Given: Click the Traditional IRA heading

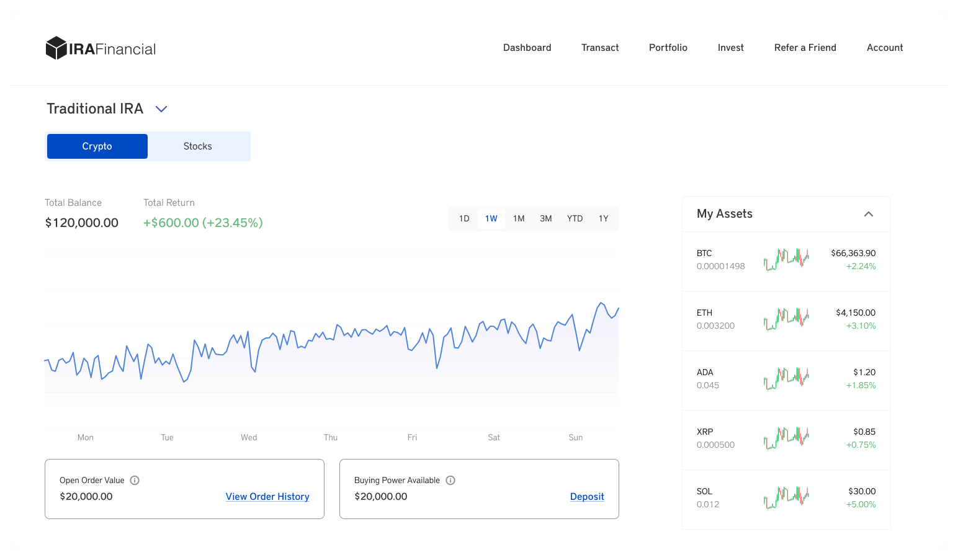Looking at the screenshot, I should 95,109.
